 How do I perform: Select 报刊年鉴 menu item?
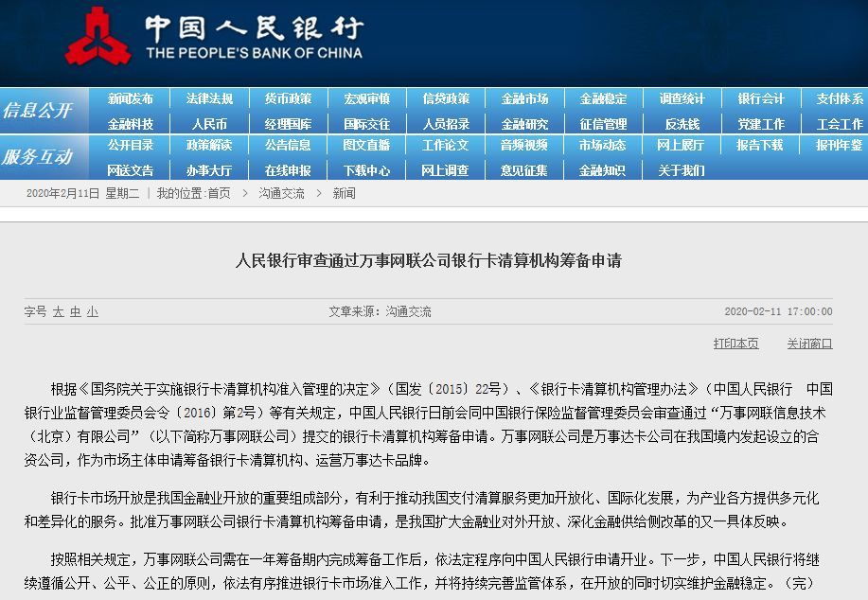(x=840, y=146)
